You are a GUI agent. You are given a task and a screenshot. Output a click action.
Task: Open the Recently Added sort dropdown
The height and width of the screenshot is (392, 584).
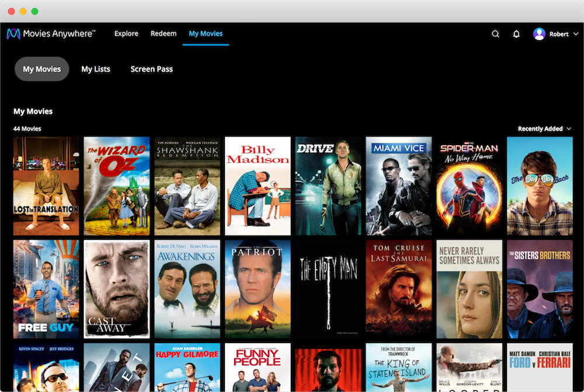[544, 129]
